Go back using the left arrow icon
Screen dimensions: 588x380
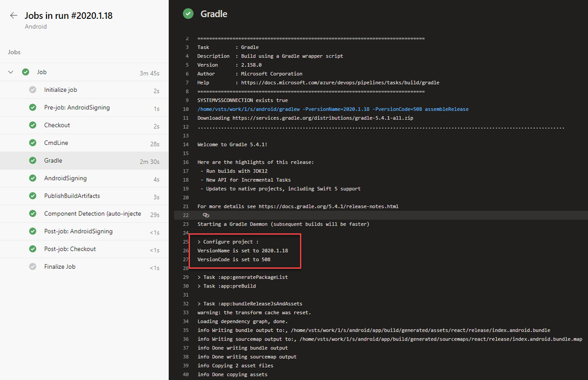tap(14, 15)
